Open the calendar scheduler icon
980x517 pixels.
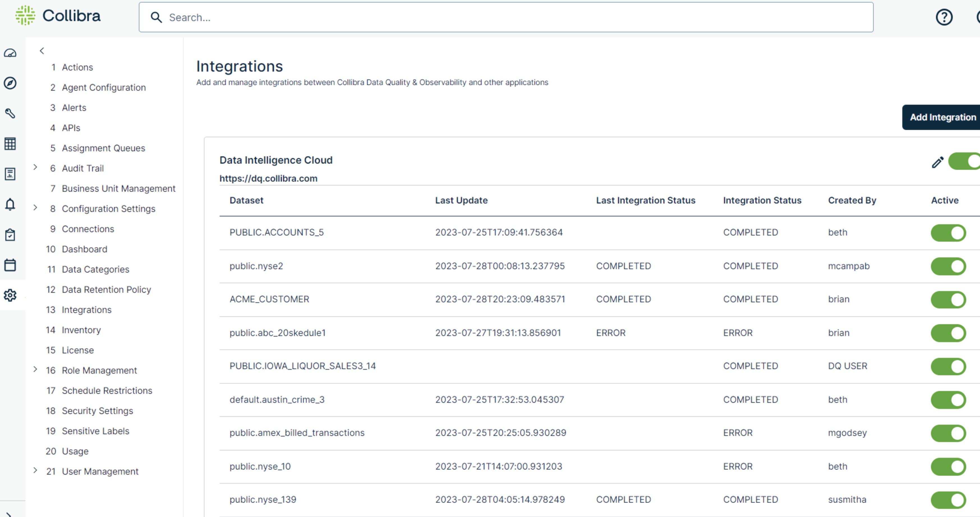click(x=10, y=265)
